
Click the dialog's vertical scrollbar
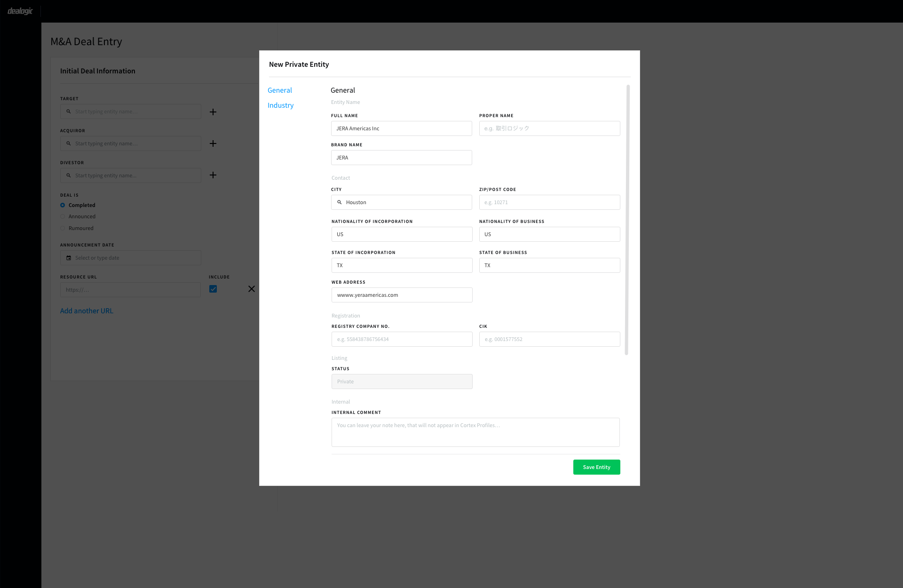click(x=627, y=220)
